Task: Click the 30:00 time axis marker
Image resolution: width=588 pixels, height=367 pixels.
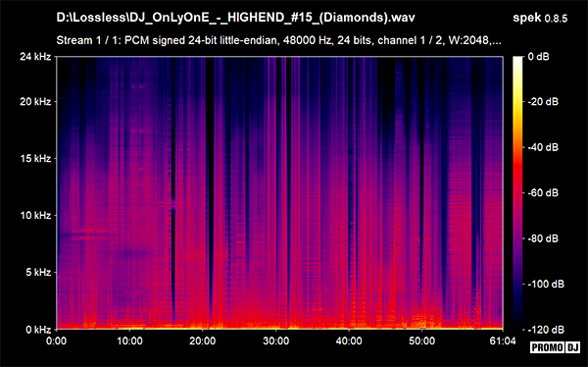Action: 275,341
